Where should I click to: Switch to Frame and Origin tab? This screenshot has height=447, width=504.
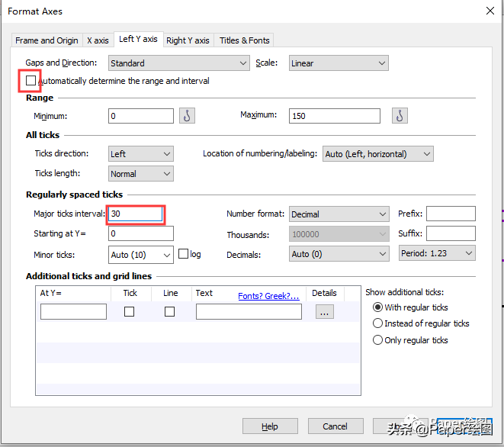(47, 40)
